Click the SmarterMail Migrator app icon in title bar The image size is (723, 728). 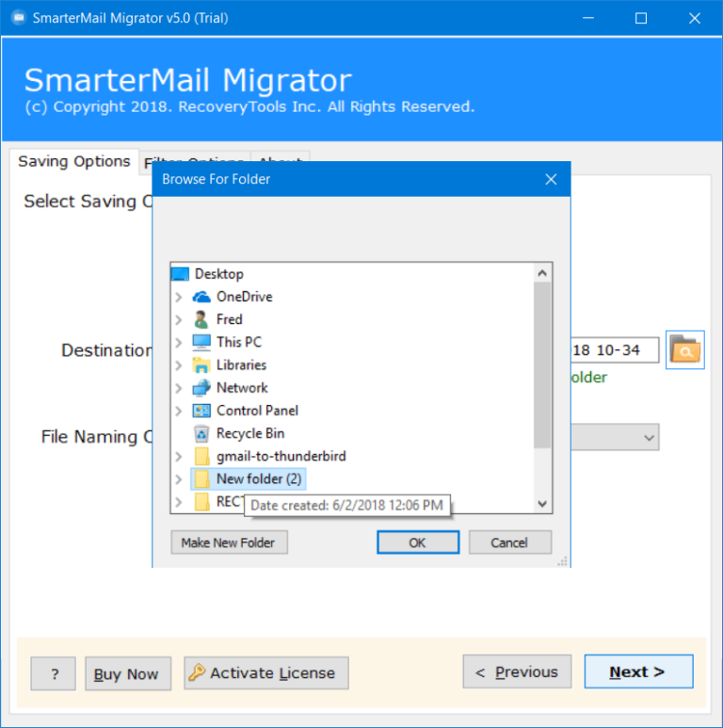pos(19,18)
